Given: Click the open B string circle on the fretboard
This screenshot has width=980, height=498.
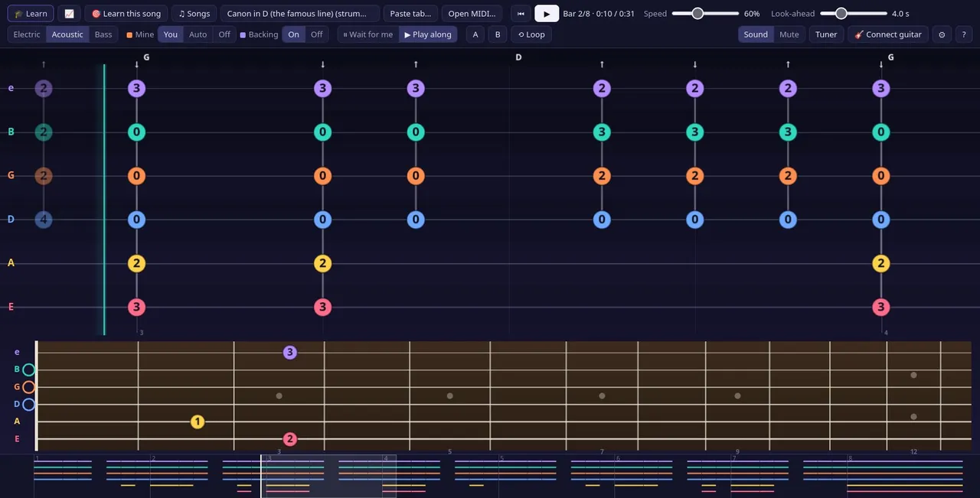Looking at the screenshot, I should [28, 369].
